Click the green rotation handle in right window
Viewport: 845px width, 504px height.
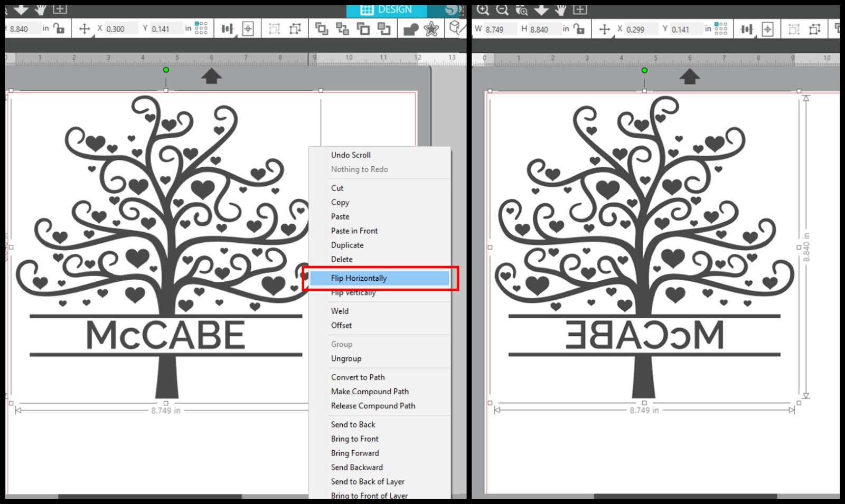(644, 70)
